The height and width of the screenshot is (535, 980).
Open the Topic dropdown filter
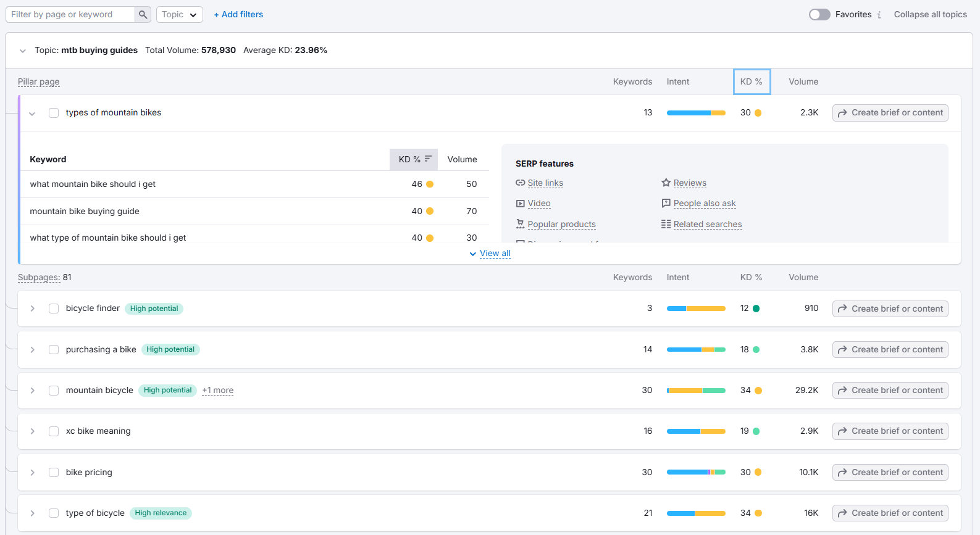pyautogui.click(x=180, y=14)
